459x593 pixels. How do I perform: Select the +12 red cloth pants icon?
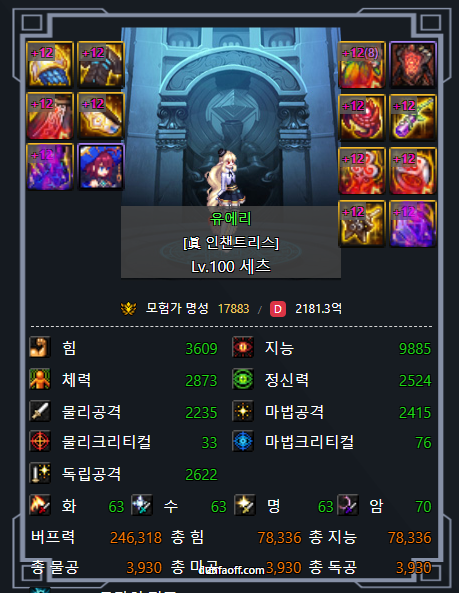click(x=50, y=115)
